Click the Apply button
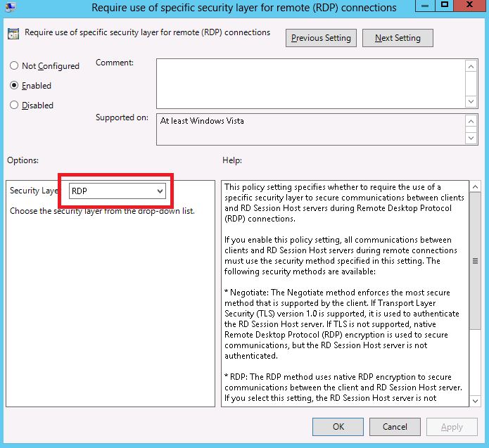The height and width of the screenshot is (448, 489). point(452,426)
